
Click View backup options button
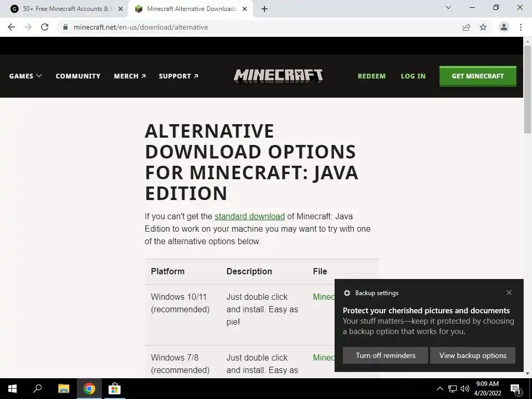coord(473,355)
